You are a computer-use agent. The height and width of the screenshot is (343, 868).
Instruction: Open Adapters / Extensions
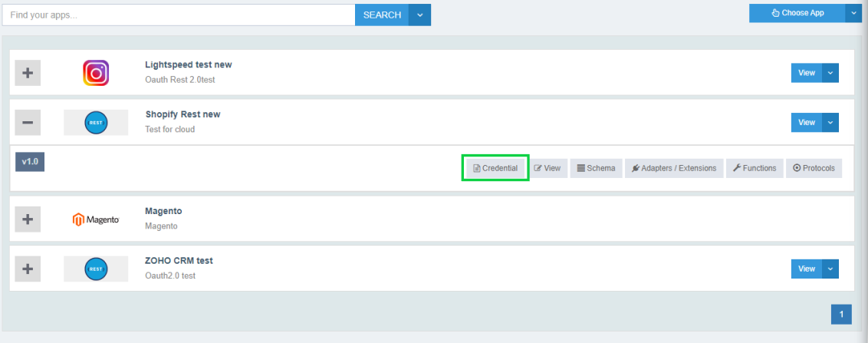point(674,168)
